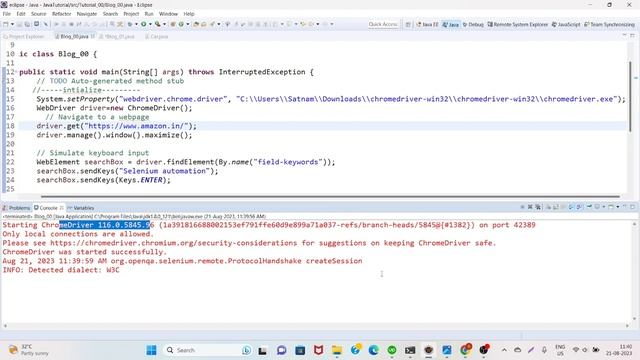Minimize the editor area
640x360 pixels.
624,36
